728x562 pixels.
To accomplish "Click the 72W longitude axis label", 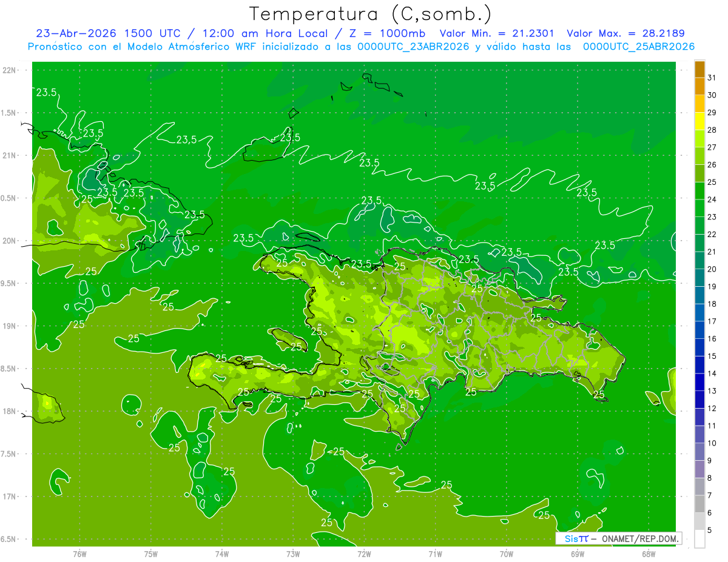I will tap(364, 554).
